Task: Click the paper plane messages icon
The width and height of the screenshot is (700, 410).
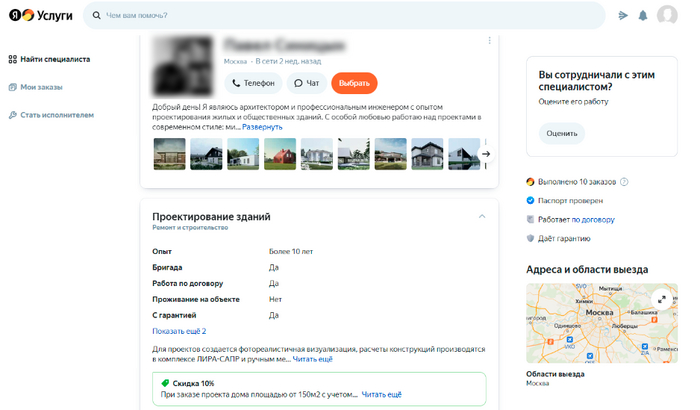Action: tap(623, 16)
